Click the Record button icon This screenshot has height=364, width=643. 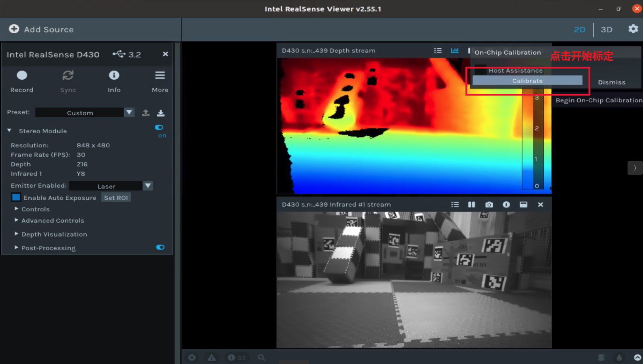(x=22, y=75)
